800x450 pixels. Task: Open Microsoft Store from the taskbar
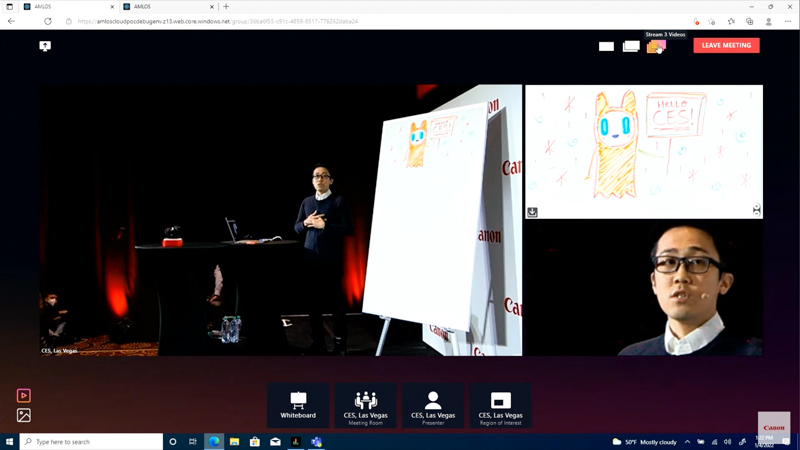[255, 442]
